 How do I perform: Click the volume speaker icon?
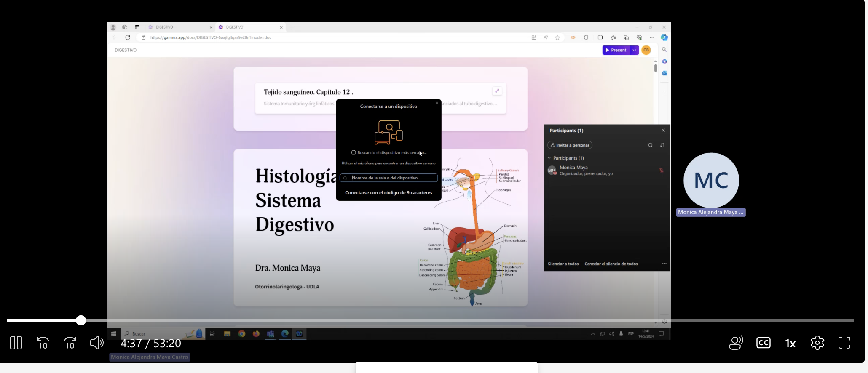point(96,343)
